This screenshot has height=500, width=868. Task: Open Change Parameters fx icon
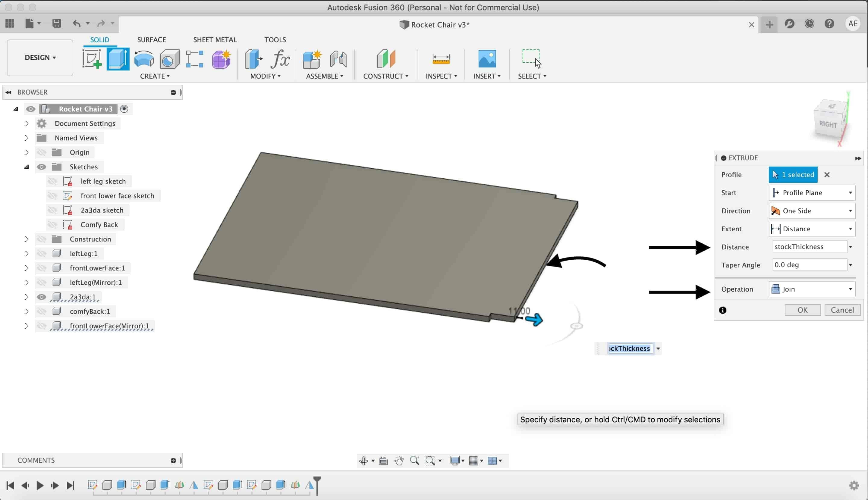(x=280, y=59)
